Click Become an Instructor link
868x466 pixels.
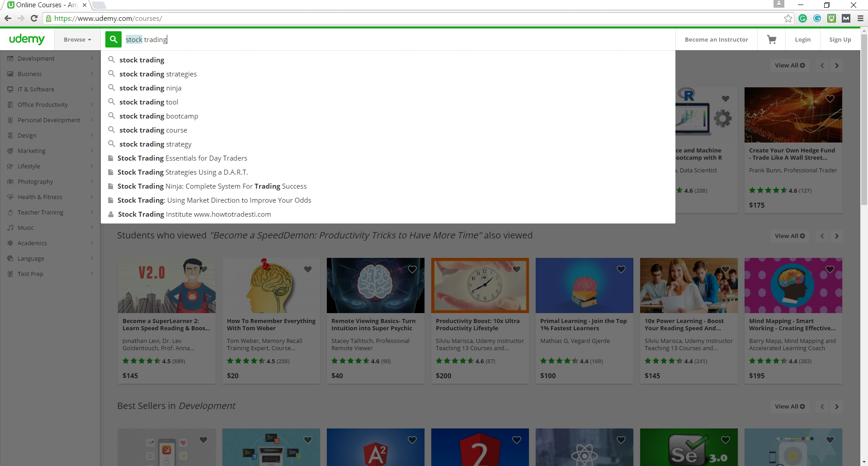716,39
